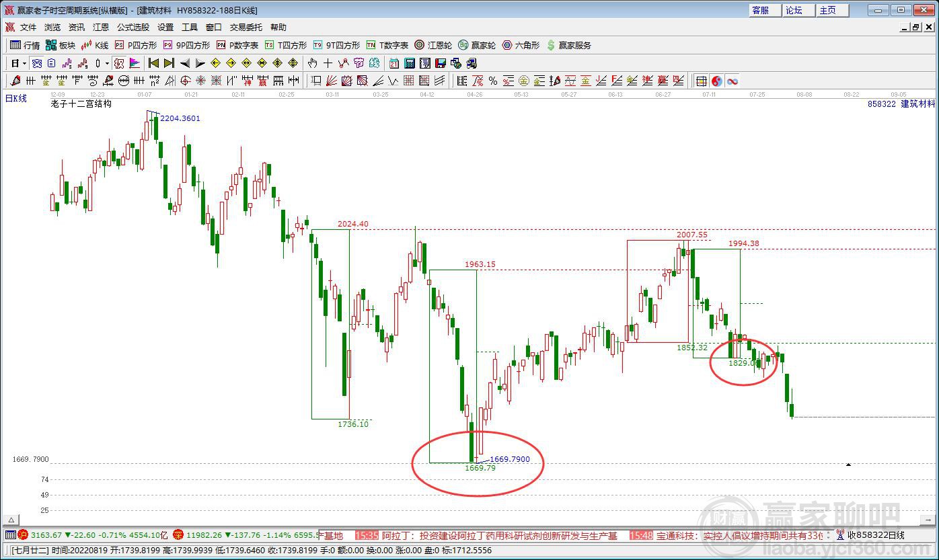Open the 赢家轮 wheel tool
Viewport: 939px width, 560px height.
pos(477,45)
